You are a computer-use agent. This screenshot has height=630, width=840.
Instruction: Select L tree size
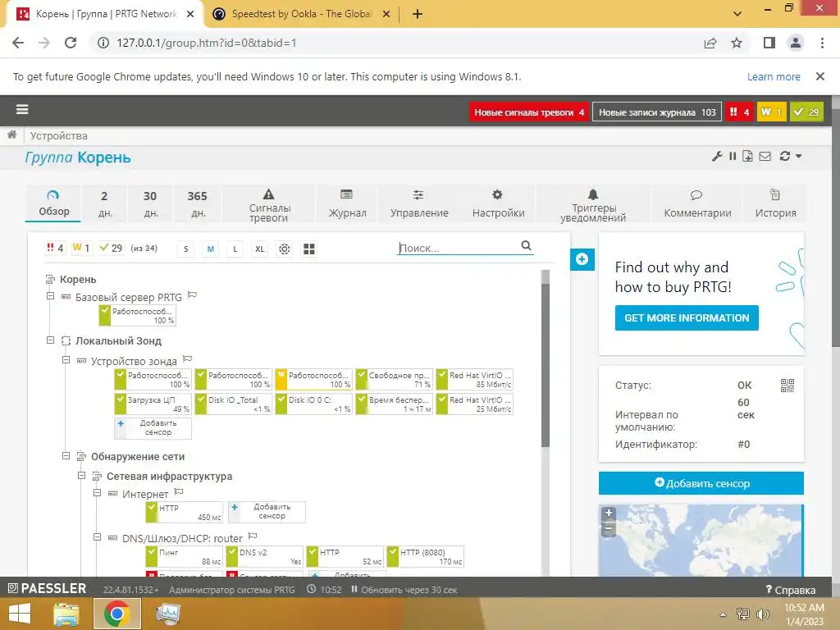tap(235, 249)
